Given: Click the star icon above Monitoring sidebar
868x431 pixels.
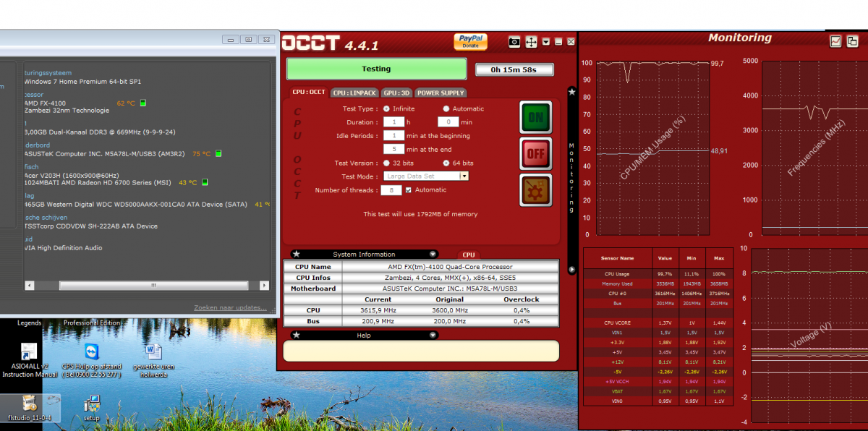Looking at the screenshot, I should tap(571, 92).
